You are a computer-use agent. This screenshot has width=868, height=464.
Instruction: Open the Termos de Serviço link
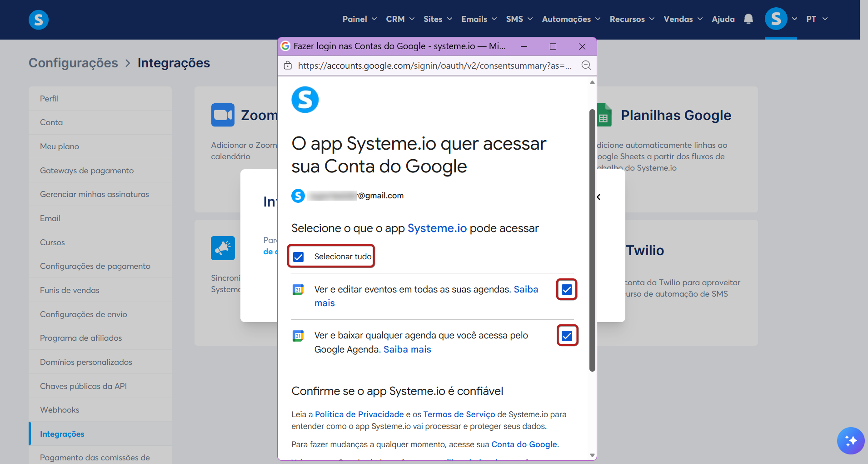tap(459, 414)
